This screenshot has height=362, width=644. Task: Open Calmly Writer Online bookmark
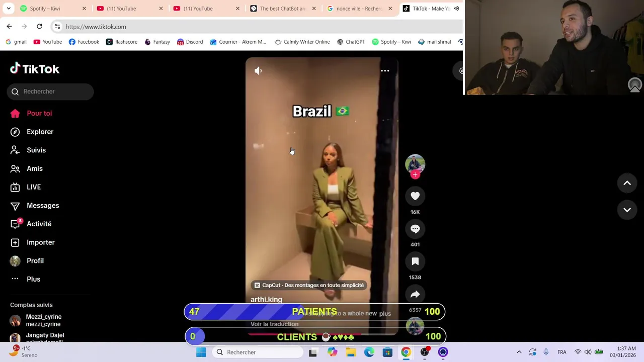click(x=302, y=42)
